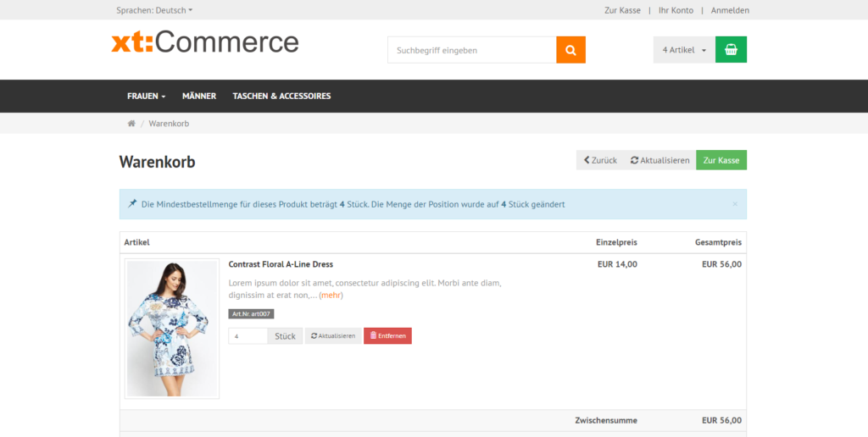
Task: Open the floral dress product thumbnail
Action: [172, 329]
